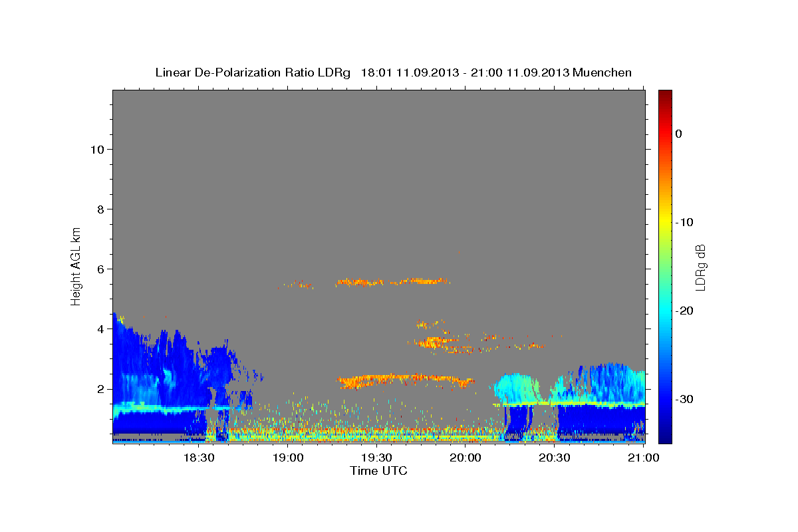Click the '21:00' time tick label
The width and height of the screenshot is (798, 532).
pos(643,458)
